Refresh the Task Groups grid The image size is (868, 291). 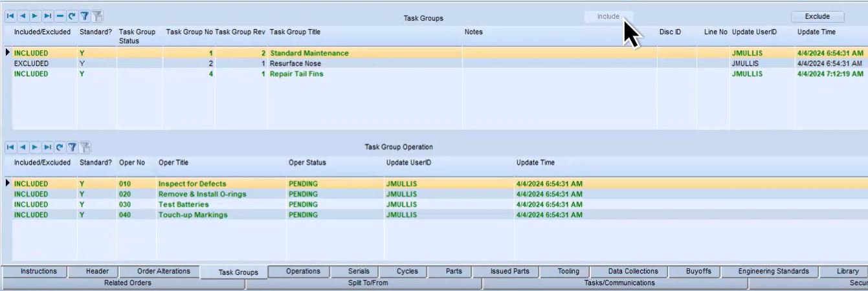71,16
